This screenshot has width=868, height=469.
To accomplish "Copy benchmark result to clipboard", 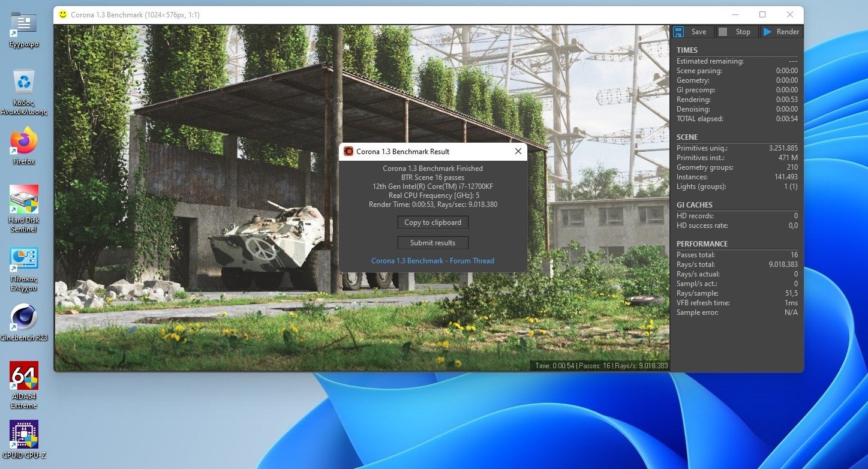I will (x=433, y=223).
